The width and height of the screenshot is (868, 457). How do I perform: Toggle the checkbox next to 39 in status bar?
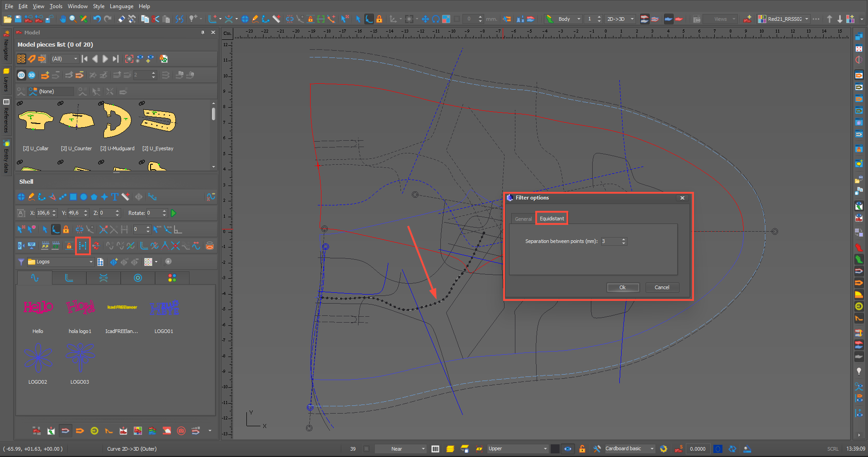(x=366, y=449)
